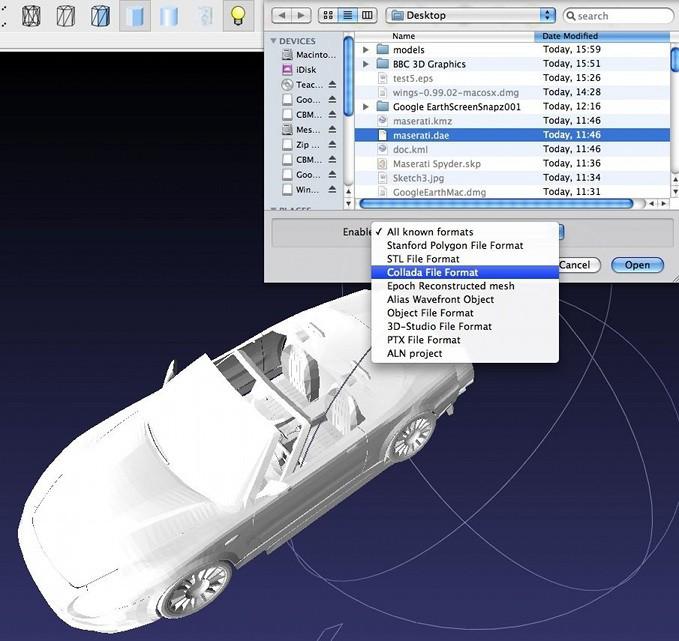The image size is (679, 641).
Task: Choose Stanford Polygon File Format
Action: 465,246
